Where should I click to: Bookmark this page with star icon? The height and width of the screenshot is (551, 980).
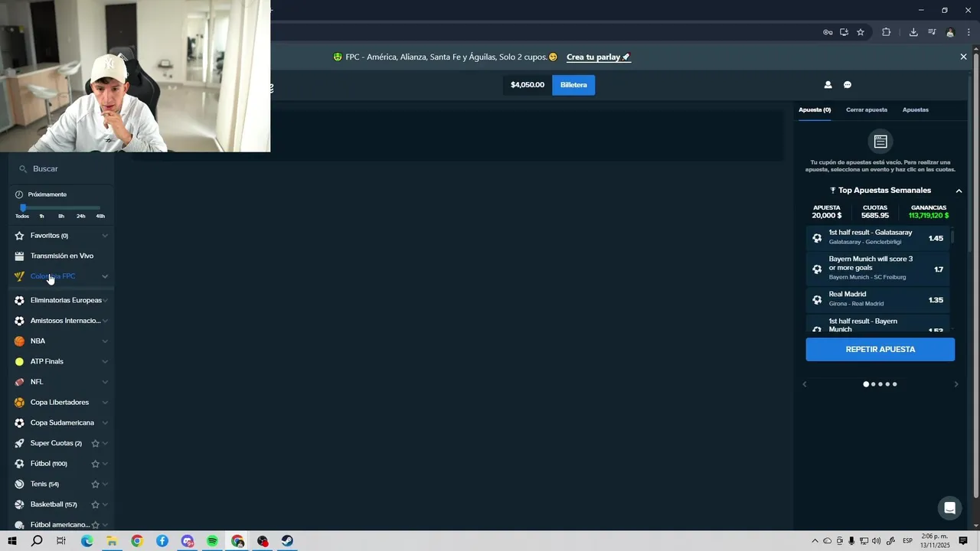(x=861, y=32)
